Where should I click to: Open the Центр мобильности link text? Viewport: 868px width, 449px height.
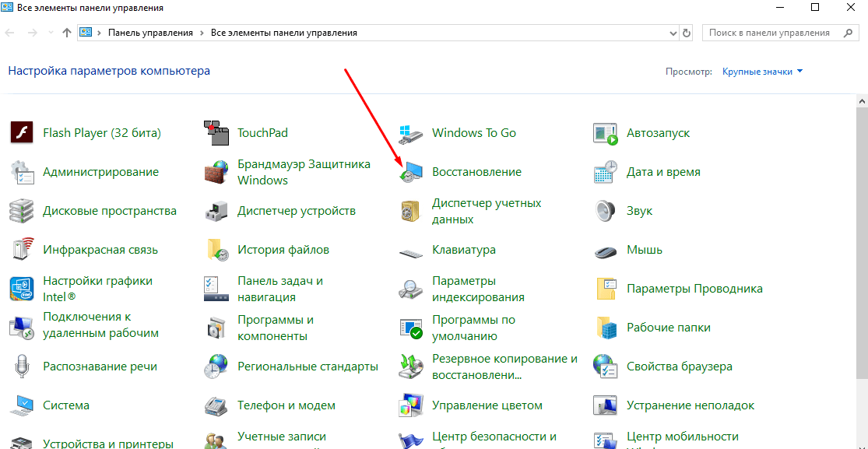pyautogui.click(x=683, y=437)
